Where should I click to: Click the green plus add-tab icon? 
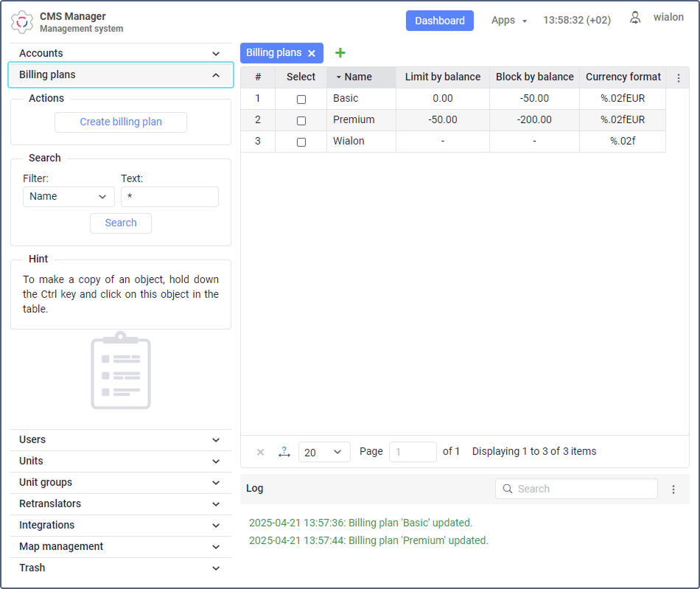point(340,52)
